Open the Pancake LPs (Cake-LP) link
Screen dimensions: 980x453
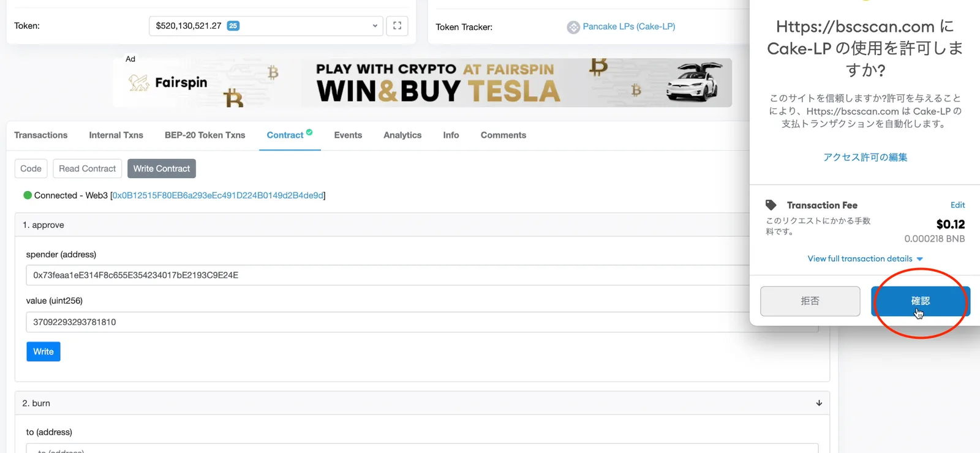point(629,26)
